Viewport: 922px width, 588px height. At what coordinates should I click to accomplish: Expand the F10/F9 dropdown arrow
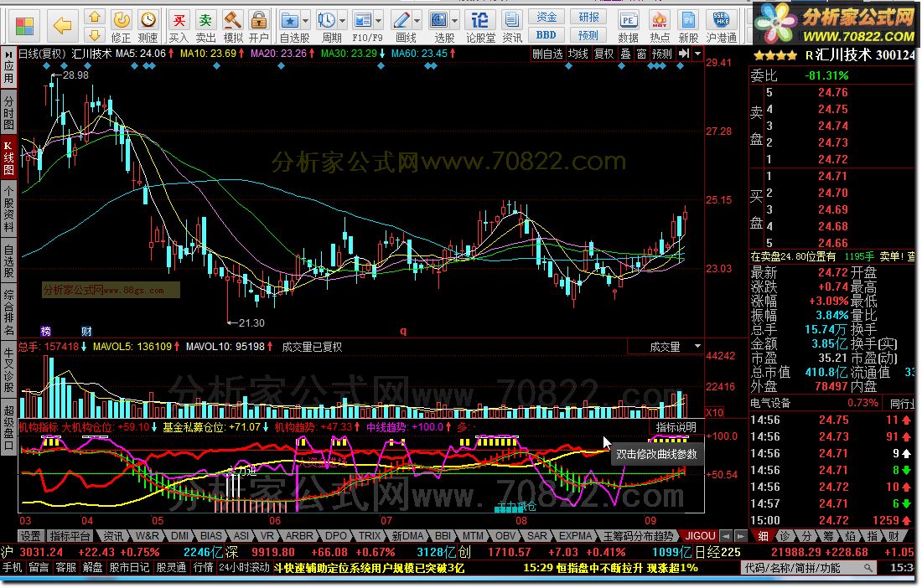tap(379, 21)
